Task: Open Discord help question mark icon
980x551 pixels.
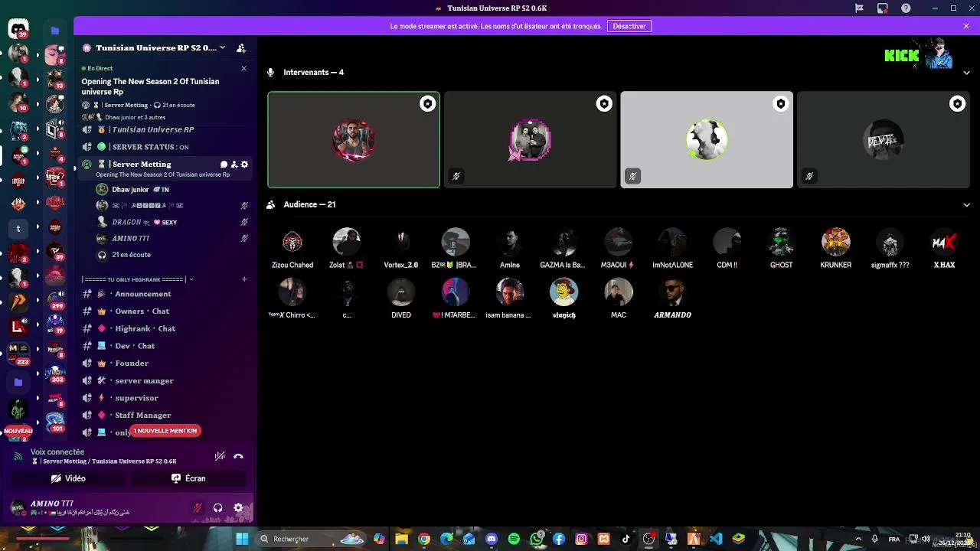Action: 906,8
